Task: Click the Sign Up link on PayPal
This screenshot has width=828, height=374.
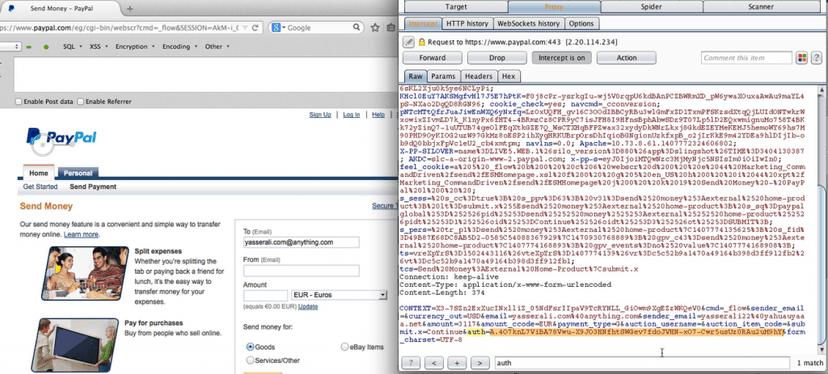Action: pyautogui.click(x=320, y=115)
